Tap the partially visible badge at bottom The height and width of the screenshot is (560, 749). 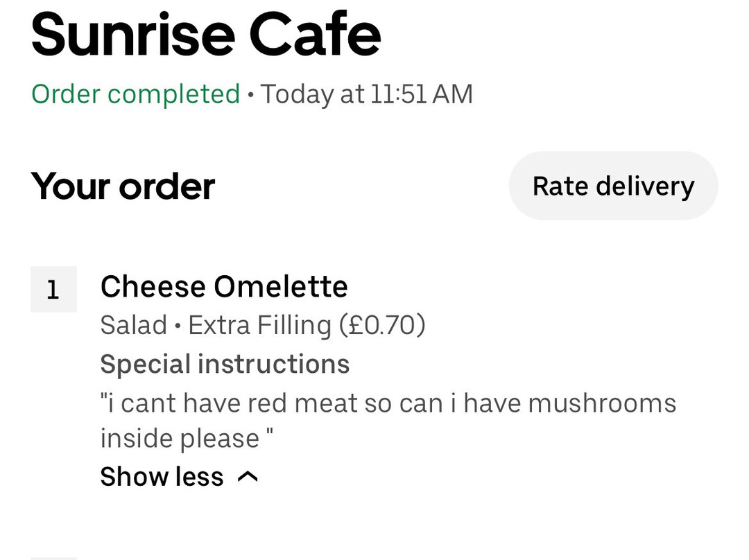(x=53, y=557)
